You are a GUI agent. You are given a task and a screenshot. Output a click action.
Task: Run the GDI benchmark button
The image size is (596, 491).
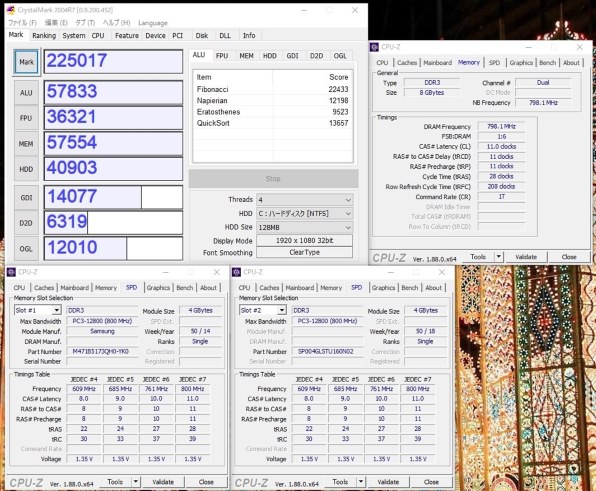pyautogui.click(x=26, y=198)
